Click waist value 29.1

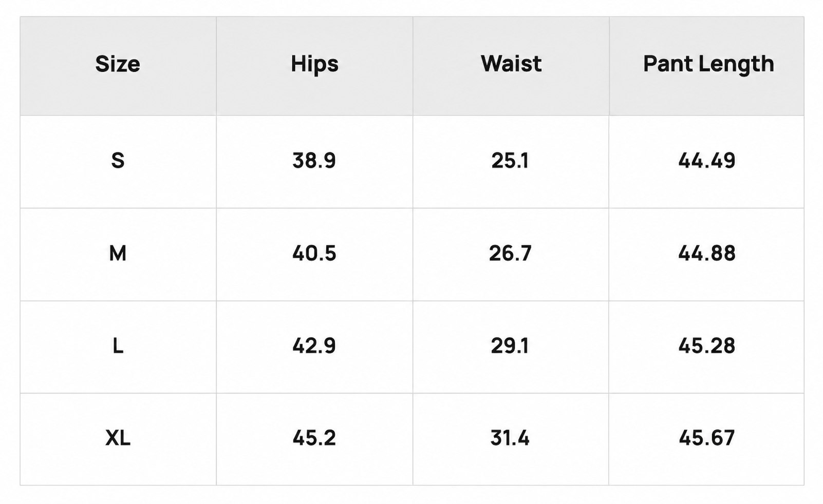click(510, 346)
